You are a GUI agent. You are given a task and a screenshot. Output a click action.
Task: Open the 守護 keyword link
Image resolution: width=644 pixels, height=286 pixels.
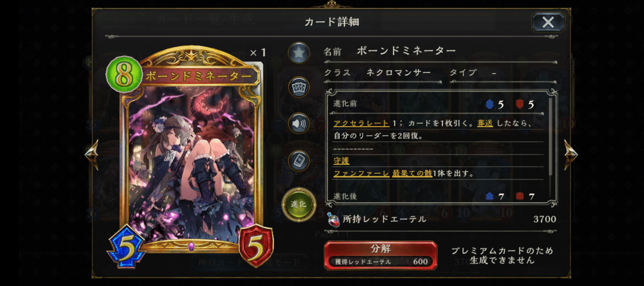[x=341, y=160]
